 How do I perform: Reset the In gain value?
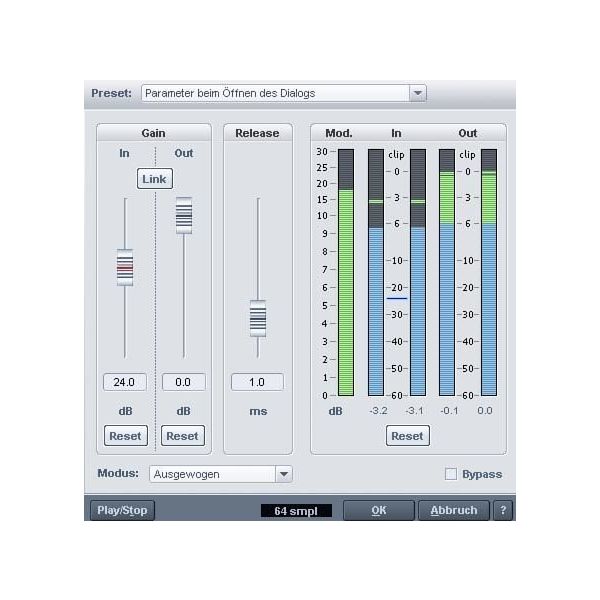(x=126, y=436)
